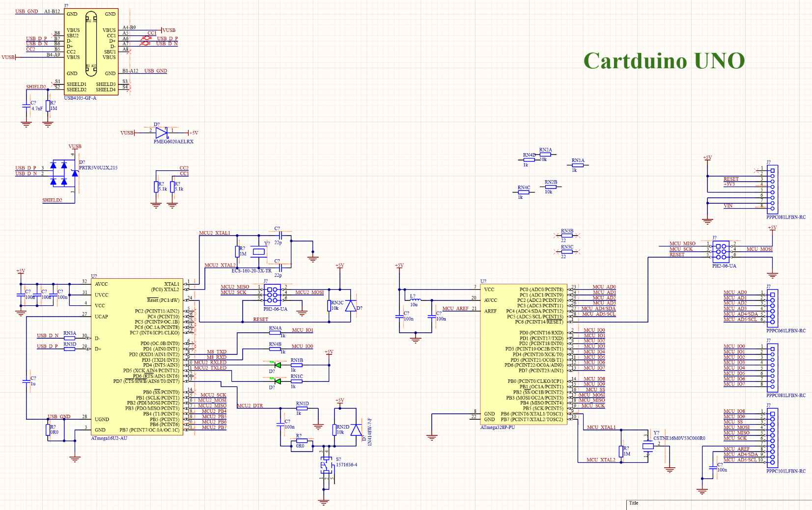Screen dimensions: 812x510
Task: Select the USB4105-GF-A USB-C connector symbol
Action: (x=91, y=52)
